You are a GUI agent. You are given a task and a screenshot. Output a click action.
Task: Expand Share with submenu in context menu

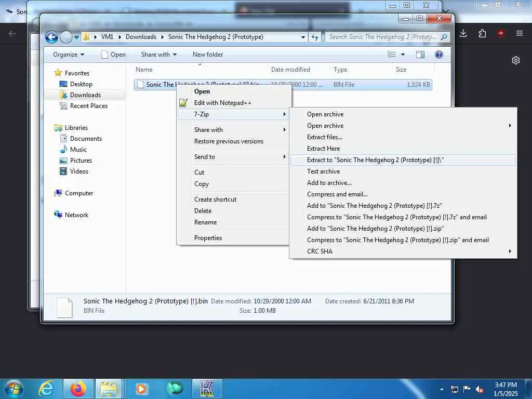(x=234, y=130)
